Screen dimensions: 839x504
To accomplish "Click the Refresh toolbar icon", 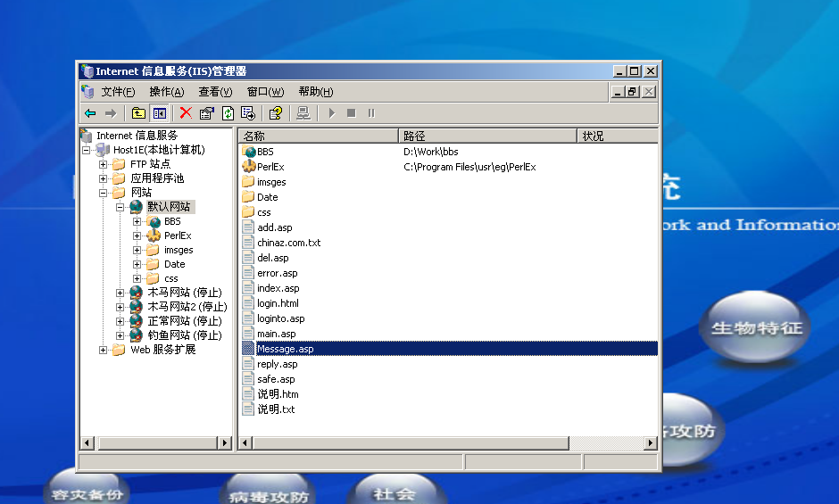I will (228, 113).
